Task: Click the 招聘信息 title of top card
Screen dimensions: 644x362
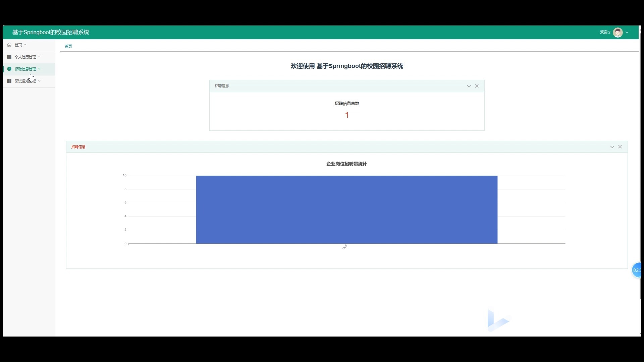Action: (222, 86)
